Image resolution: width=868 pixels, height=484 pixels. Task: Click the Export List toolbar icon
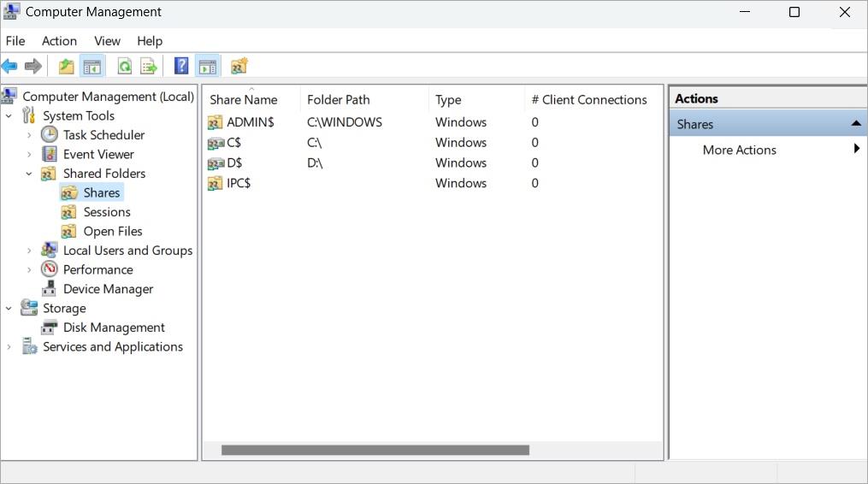[x=149, y=67]
